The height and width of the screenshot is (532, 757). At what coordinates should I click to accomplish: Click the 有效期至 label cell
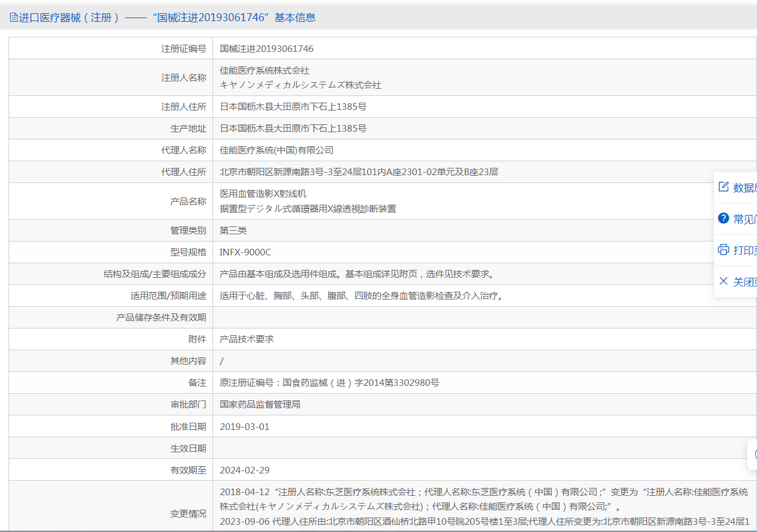tap(110, 470)
